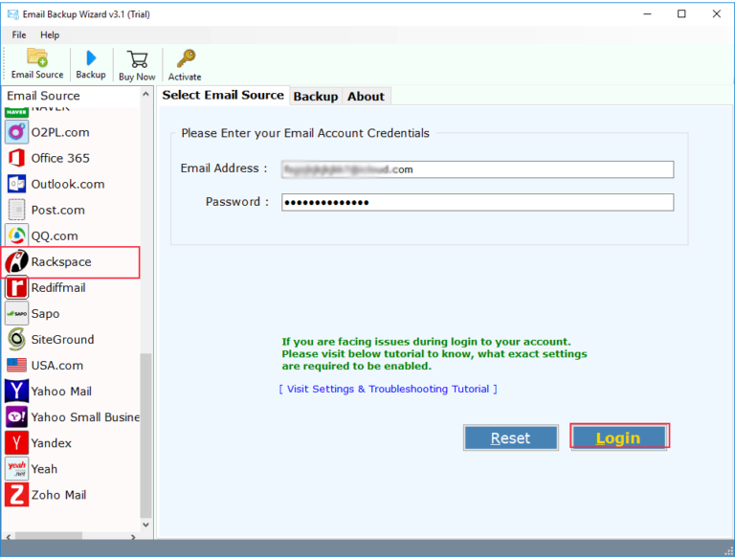Select the Rackspace logo icon
735x560 pixels.
[16, 261]
